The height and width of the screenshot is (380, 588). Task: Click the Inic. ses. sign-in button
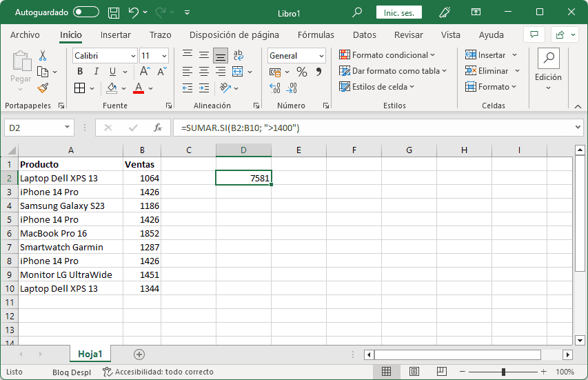pos(398,12)
